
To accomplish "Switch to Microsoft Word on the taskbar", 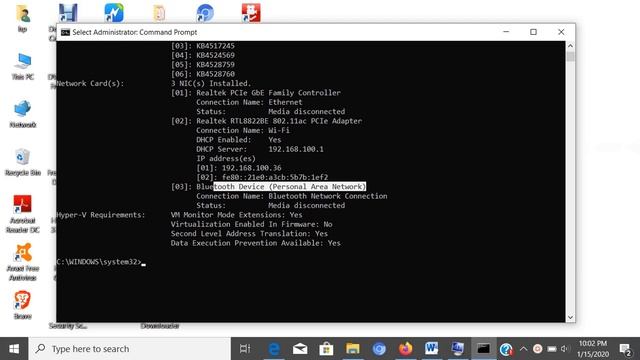I will [x=431, y=349].
